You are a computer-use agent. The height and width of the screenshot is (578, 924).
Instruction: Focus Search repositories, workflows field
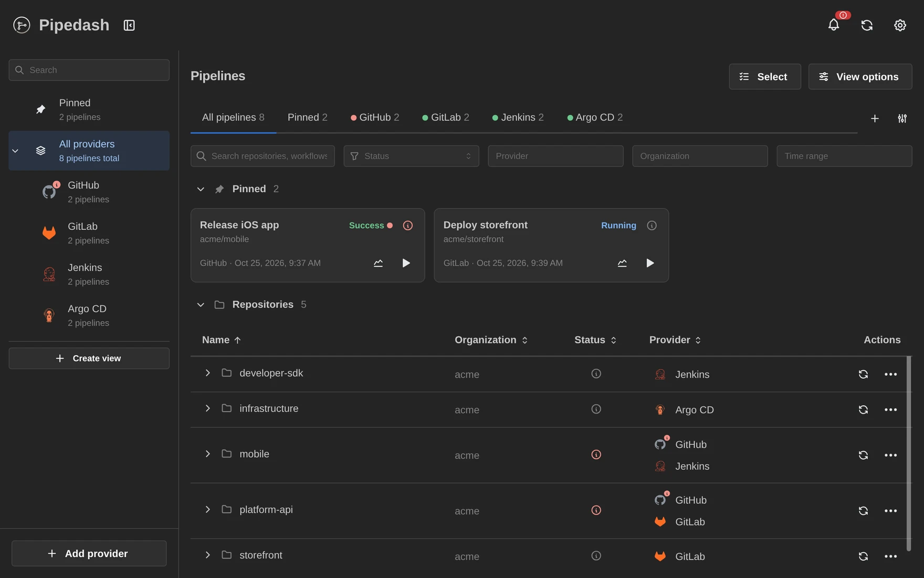point(262,156)
